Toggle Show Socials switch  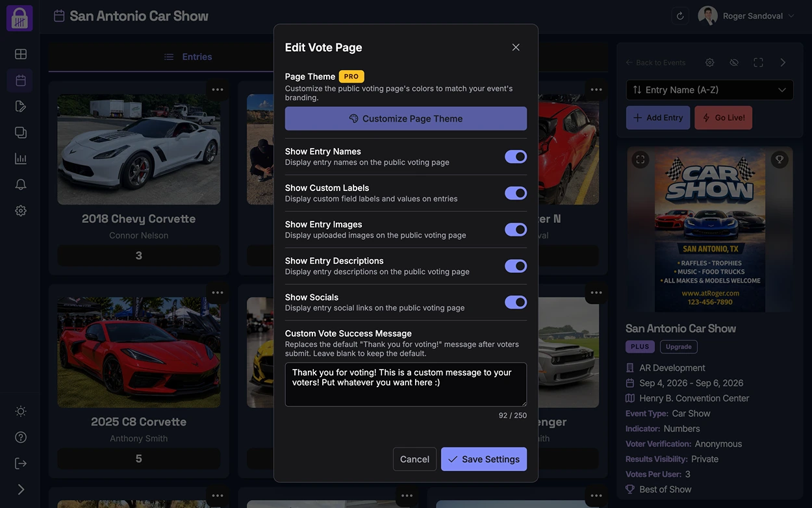pos(516,302)
